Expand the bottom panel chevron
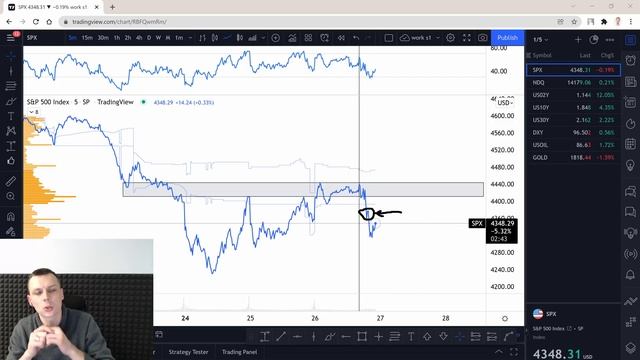The image size is (640, 360). pos(499,352)
